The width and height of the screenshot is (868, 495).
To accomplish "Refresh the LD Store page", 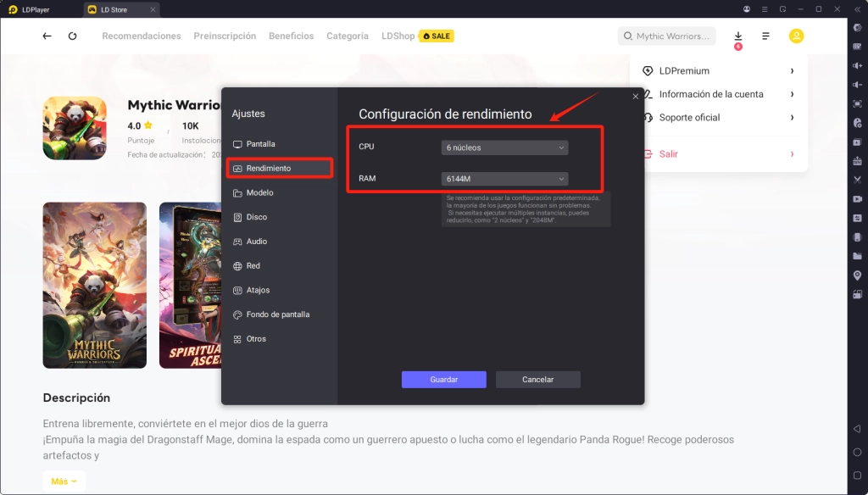I will click(x=73, y=36).
